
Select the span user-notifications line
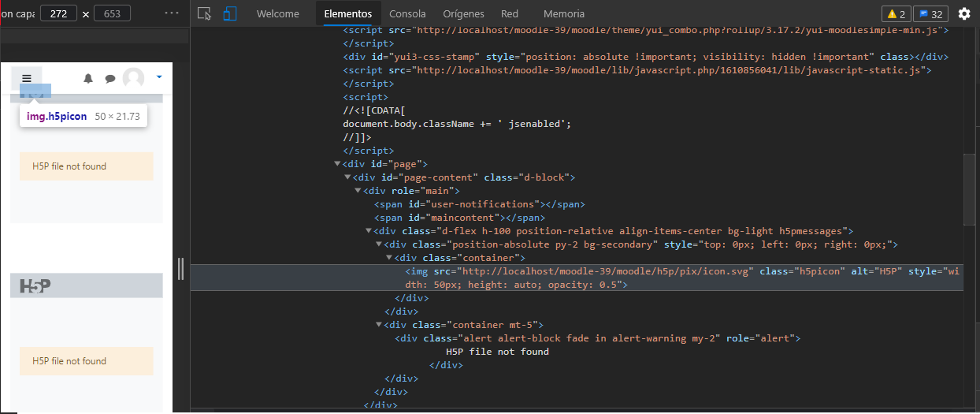point(480,204)
